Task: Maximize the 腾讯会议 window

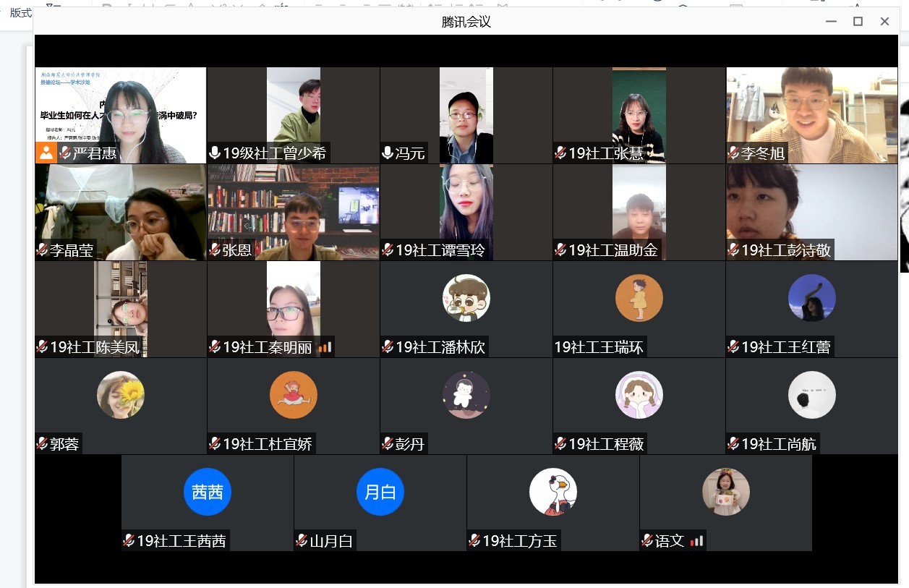Action: coord(858,22)
